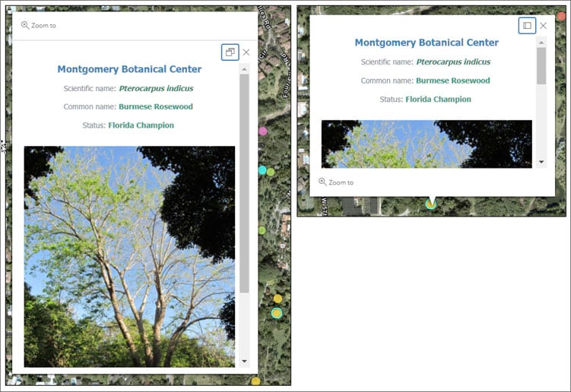Click Montgomery Botanical Center title in left popup

pos(129,69)
